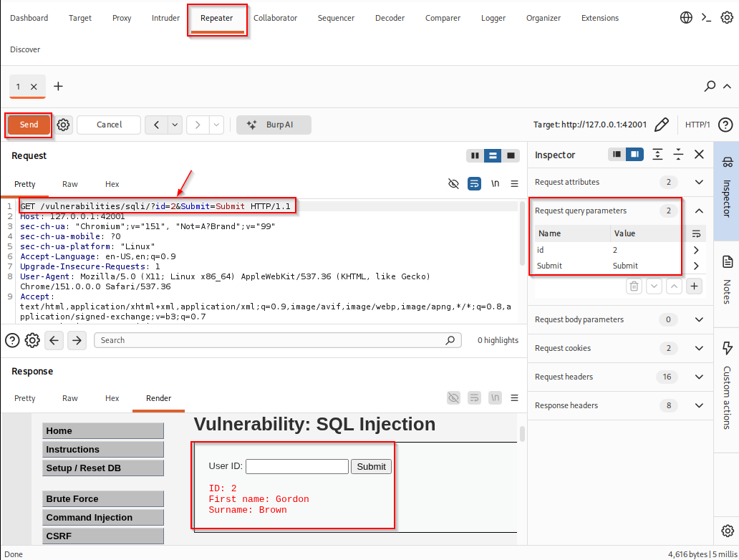
Task: Go forward to the next request in history
Action: click(198, 125)
